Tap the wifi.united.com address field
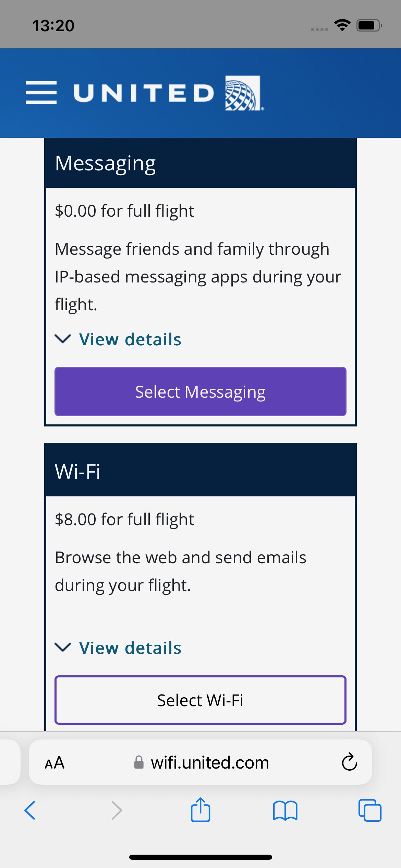 point(200,762)
